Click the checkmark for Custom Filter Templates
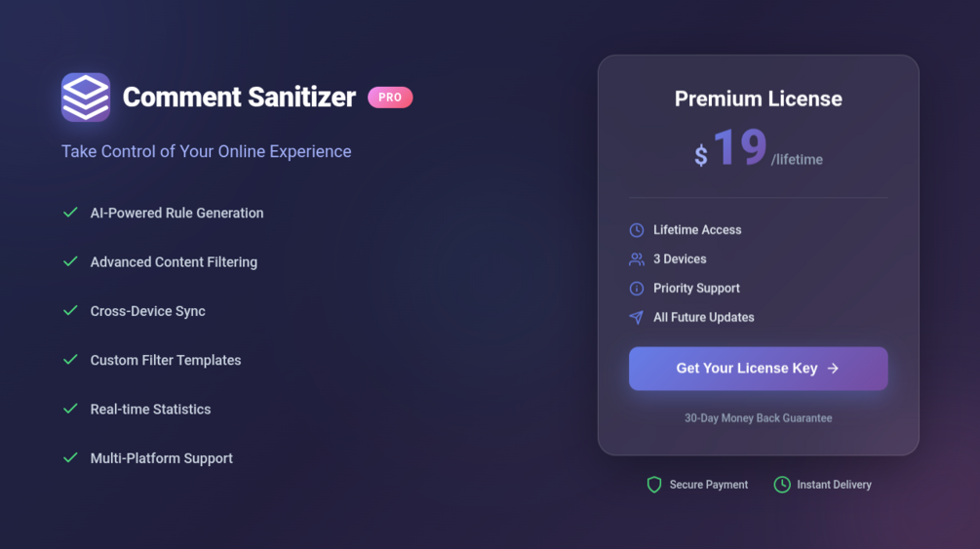This screenshot has width=980, height=549. [70, 360]
